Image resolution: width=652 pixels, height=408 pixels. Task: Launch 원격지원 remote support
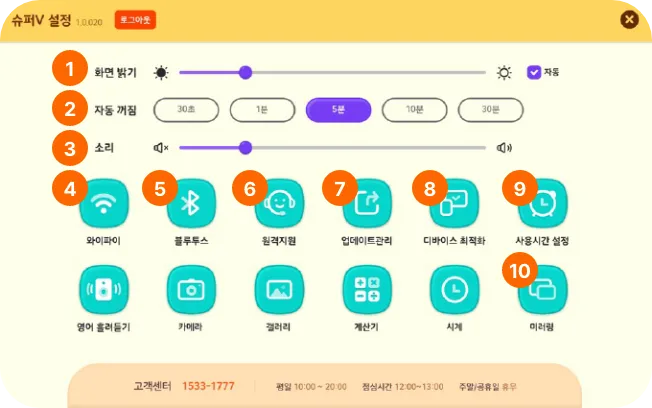279,204
